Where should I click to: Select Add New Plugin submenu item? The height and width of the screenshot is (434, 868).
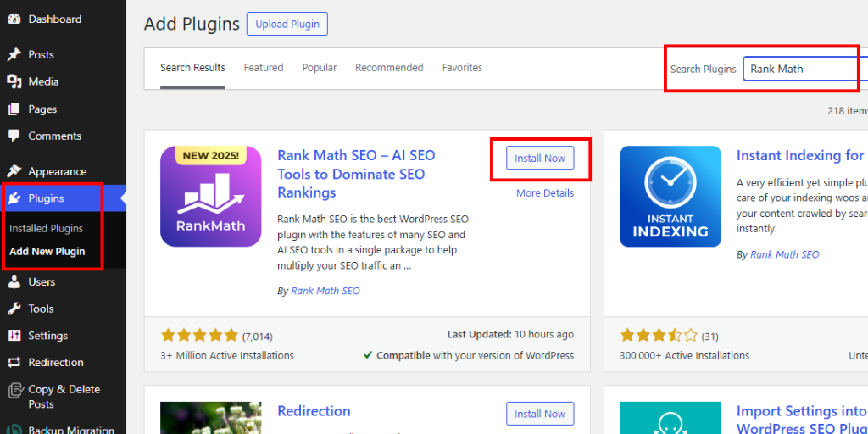(47, 251)
